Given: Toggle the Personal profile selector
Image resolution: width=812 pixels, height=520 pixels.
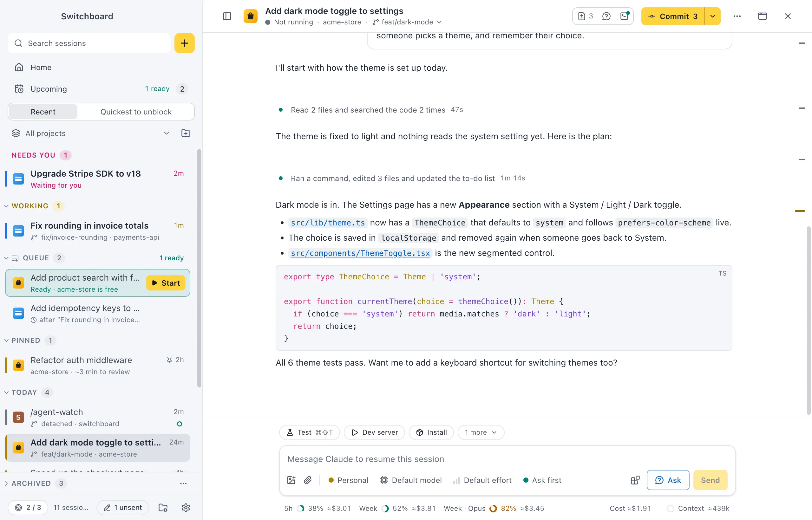Looking at the screenshot, I should (x=348, y=480).
